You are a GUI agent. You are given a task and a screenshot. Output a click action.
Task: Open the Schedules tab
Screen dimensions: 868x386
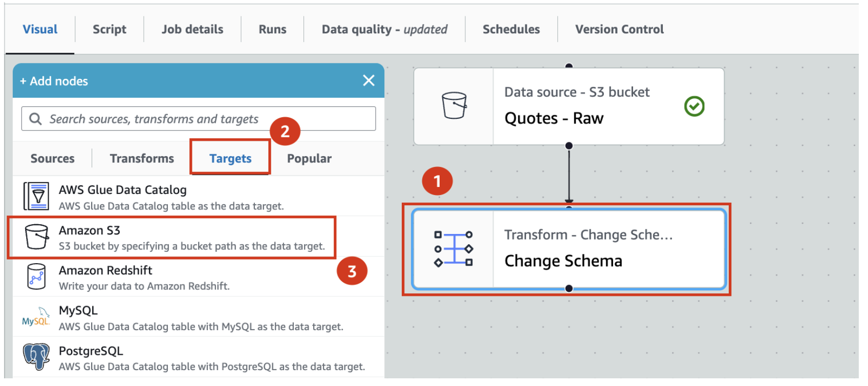pos(511,30)
